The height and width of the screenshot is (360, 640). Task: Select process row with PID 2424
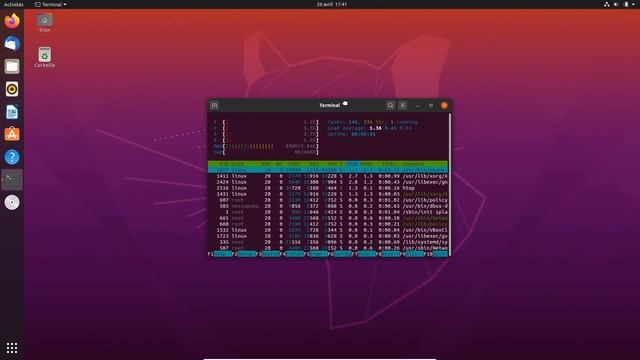[x=328, y=182]
